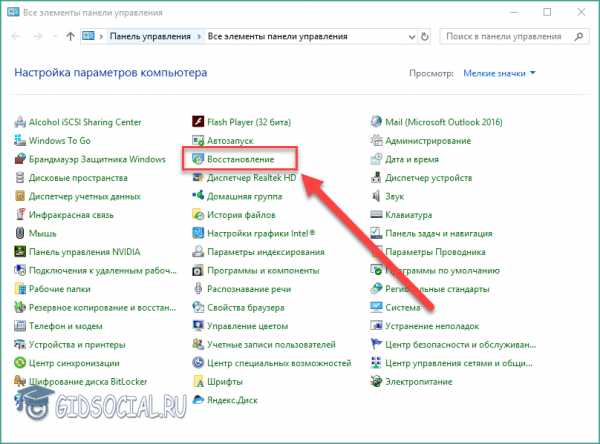600x444 pixels.
Task: Open the Система link
Action: tap(403, 308)
